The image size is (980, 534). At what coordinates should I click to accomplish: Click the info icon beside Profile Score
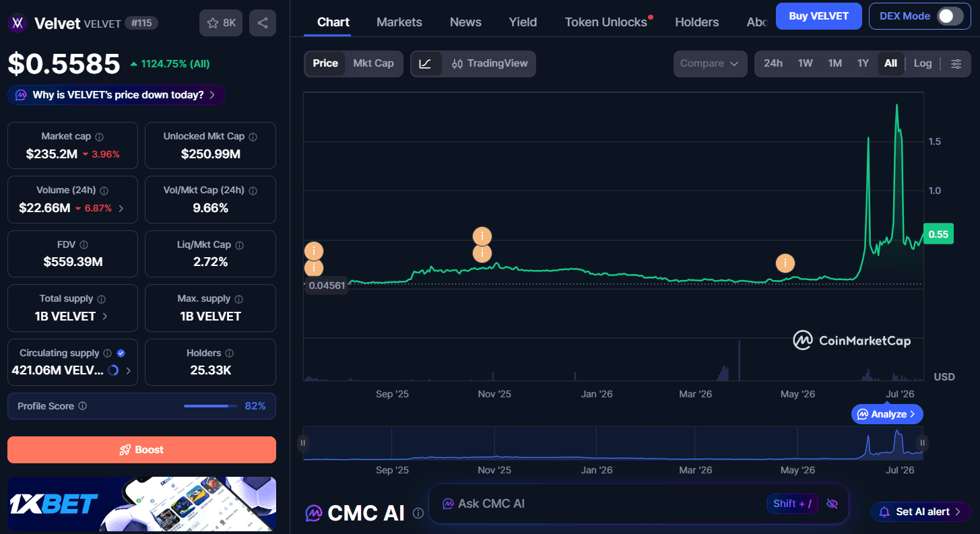pyautogui.click(x=83, y=406)
